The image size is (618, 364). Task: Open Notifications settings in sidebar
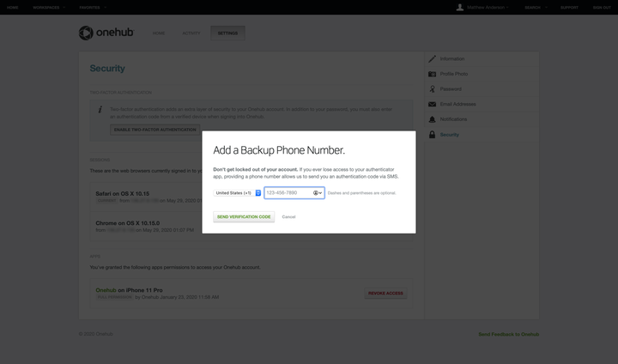453,119
